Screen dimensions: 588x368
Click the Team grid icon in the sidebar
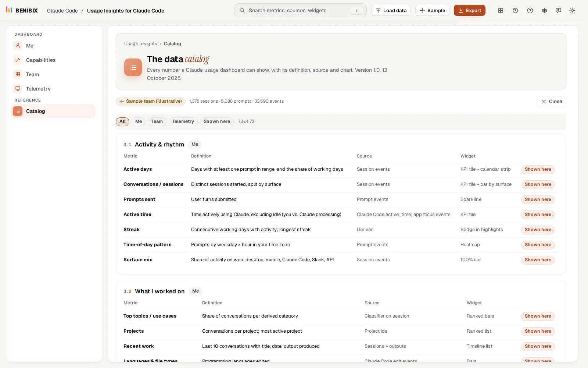18,74
